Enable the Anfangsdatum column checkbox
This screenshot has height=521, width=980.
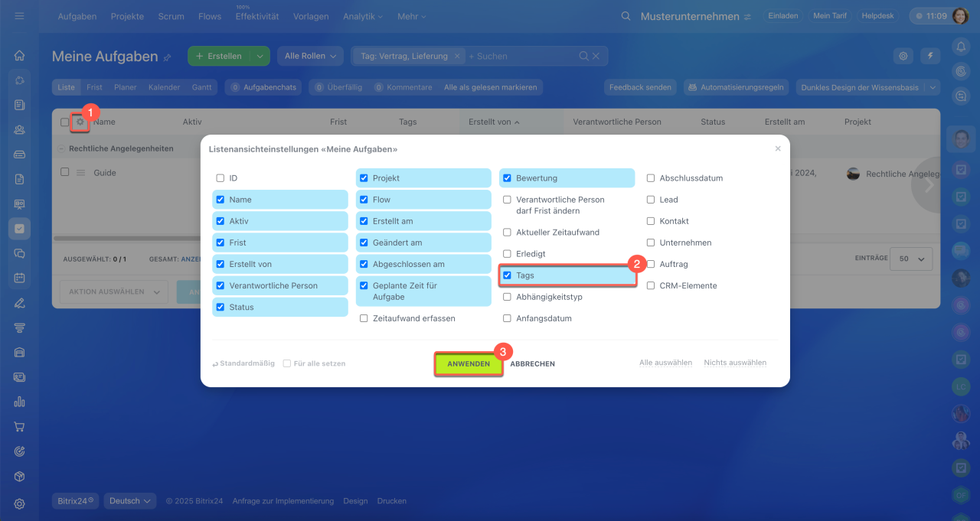click(x=507, y=318)
